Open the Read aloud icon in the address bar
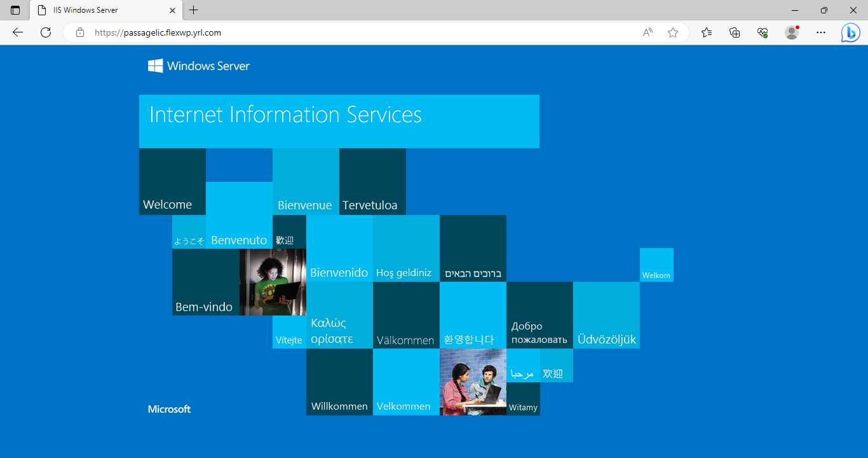 point(648,32)
